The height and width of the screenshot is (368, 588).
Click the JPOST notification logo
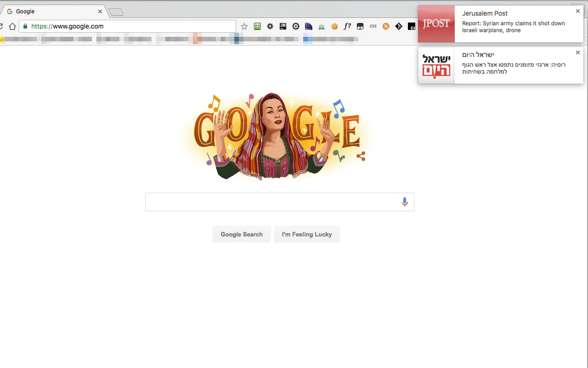436,24
